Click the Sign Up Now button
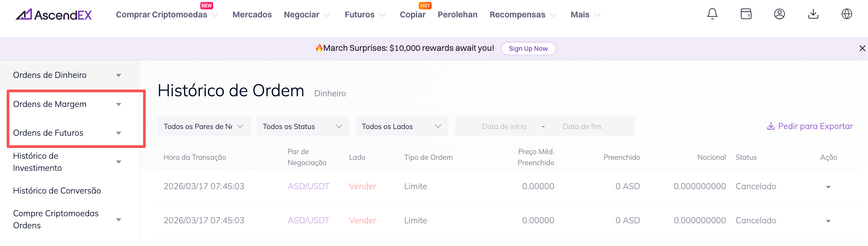Image resolution: width=868 pixels, height=246 pixels. pyautogui.click(x=528, y=48)
